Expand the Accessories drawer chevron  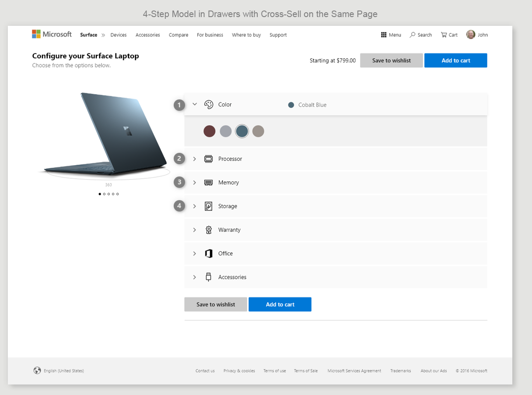[195, 277]
